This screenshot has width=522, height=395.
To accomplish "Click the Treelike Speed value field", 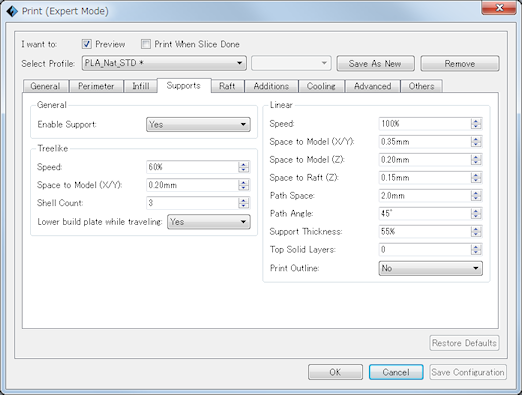I will 192,167.
